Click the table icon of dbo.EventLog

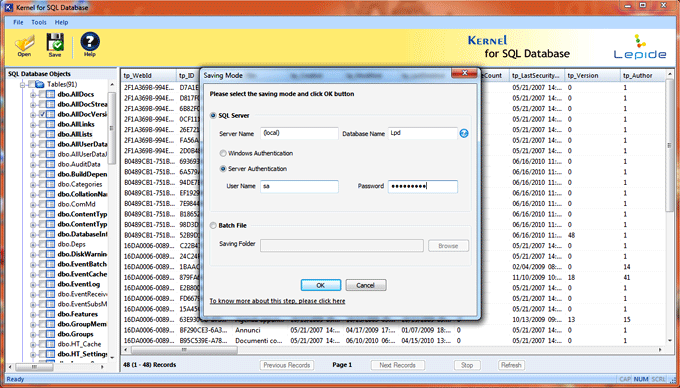click(50, 284)
